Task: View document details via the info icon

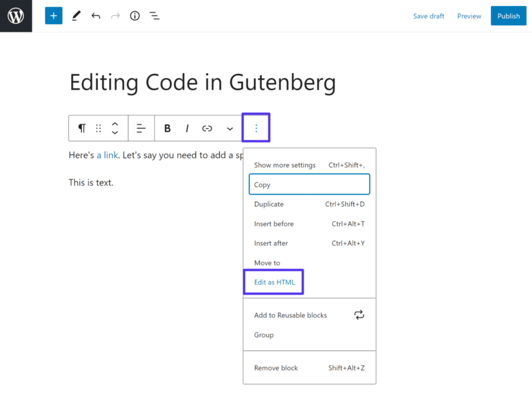Action: pos(135,16)
